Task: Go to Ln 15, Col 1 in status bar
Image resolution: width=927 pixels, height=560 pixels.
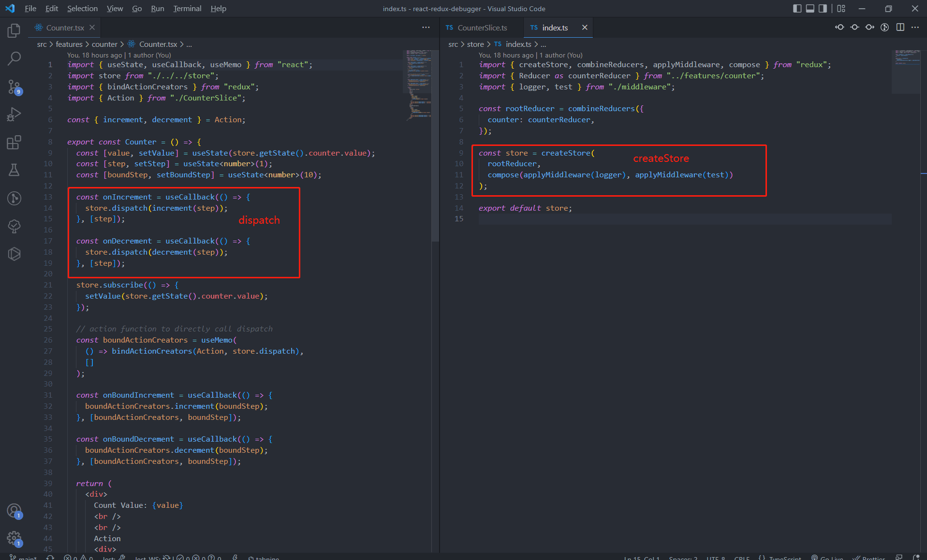Action: tap(642, 557)
